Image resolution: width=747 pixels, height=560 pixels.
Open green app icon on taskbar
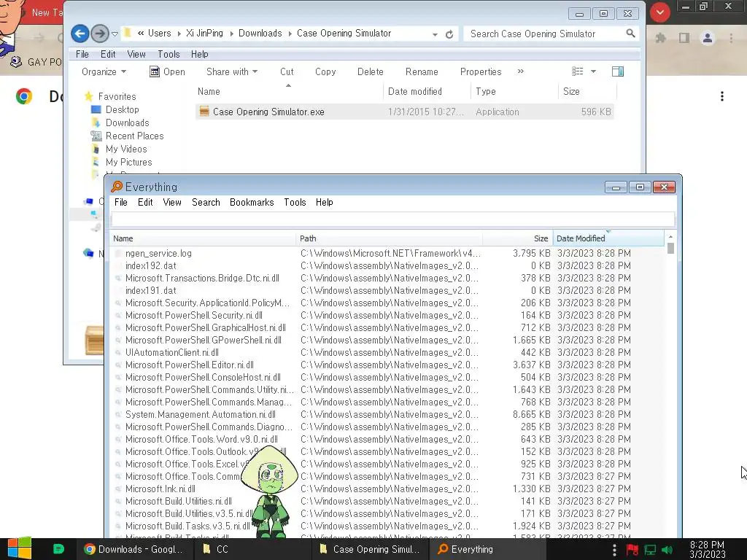point(58,549)
